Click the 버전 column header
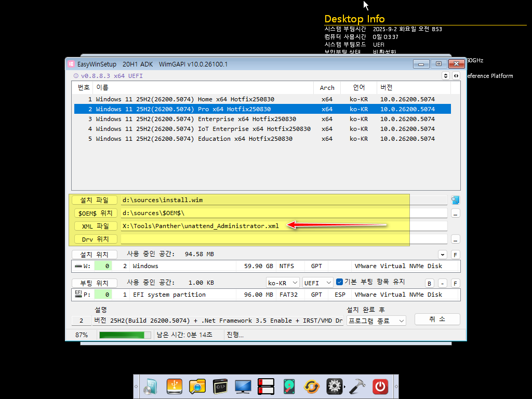 point(414,87)
